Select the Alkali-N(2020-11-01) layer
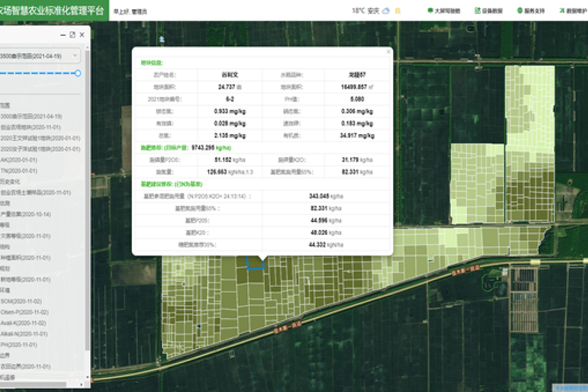588x392 pixels. [24, 334]
